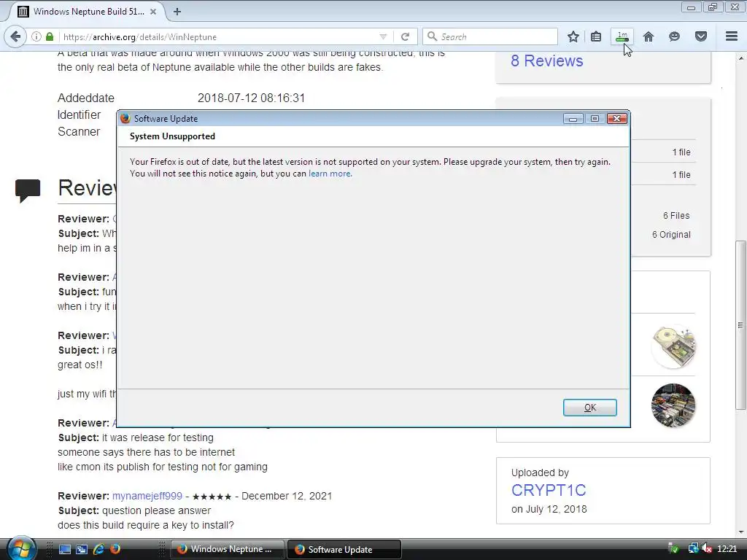This screenshot has width=747, height=560.
Task: Open the Windows Start orb
Action: tap(22, 548)
